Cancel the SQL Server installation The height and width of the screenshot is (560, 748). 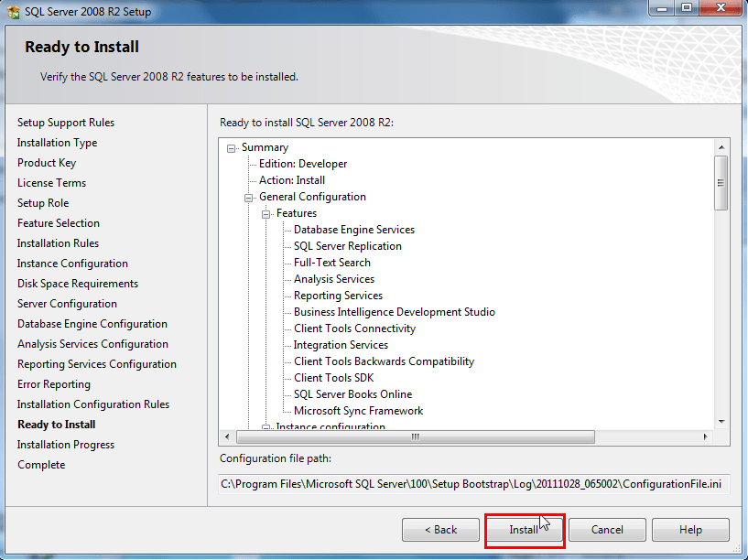point(607,529)
